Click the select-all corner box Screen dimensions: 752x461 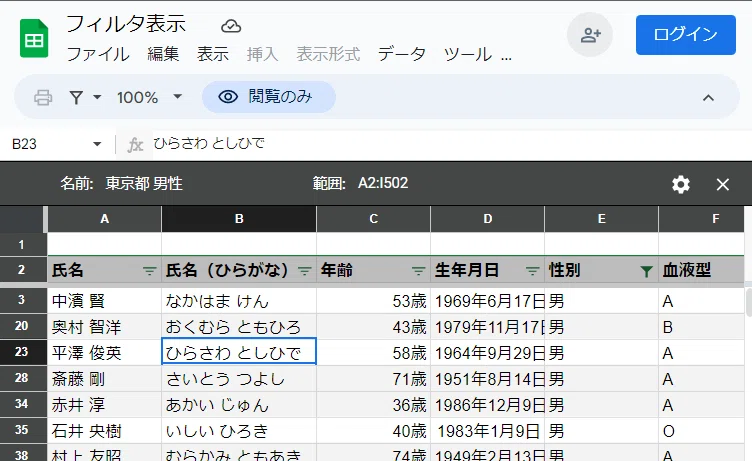point(22,219)
